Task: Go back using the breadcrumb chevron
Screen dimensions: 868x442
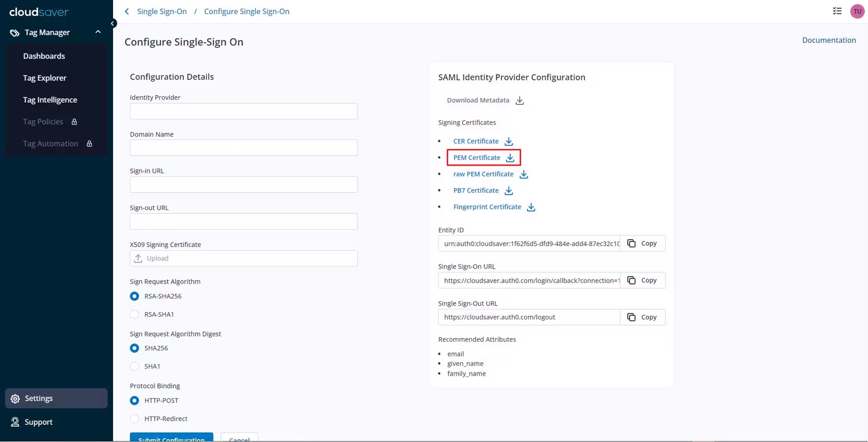Action: pos(127,11)
